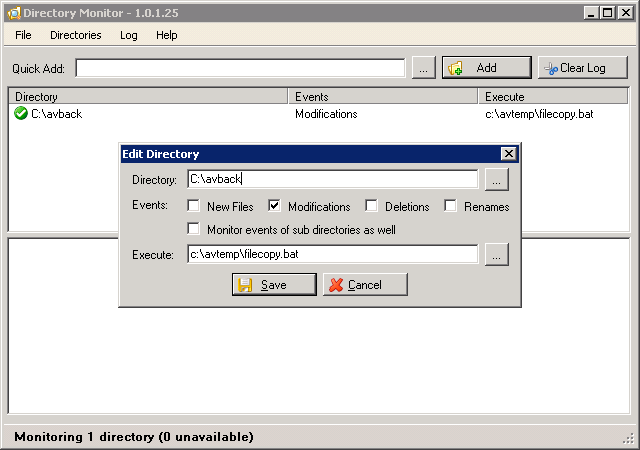
Task: Click the status bar monitoring text
Action: [x=134, y=437]
